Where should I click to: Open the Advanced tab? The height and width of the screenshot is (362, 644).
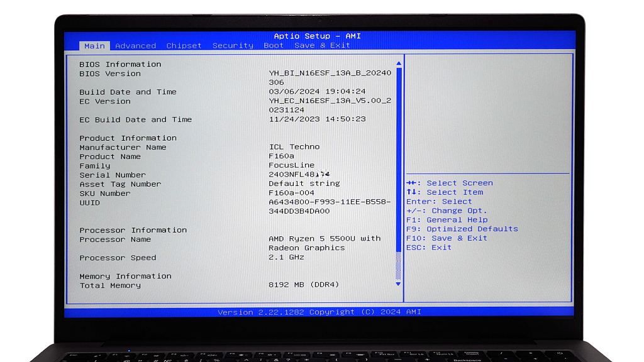135,46
